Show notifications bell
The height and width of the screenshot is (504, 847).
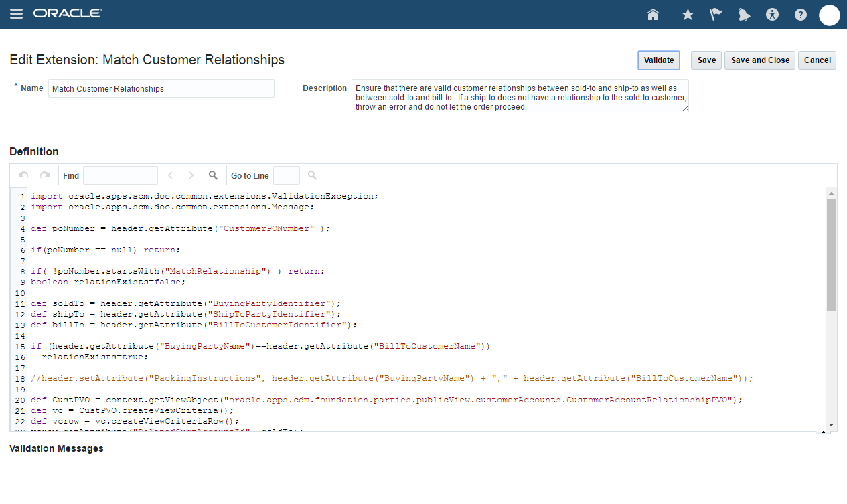744,15
